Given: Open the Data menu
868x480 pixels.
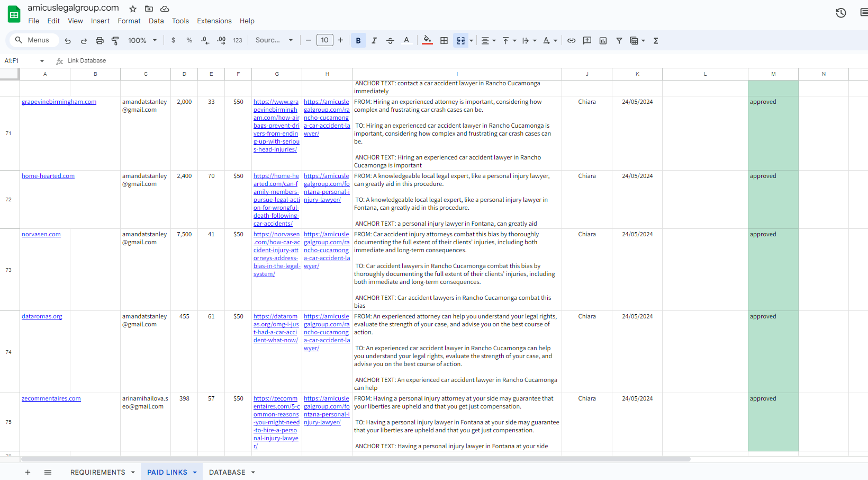Looking at the screenshot, I should click(x=156, y=21).
